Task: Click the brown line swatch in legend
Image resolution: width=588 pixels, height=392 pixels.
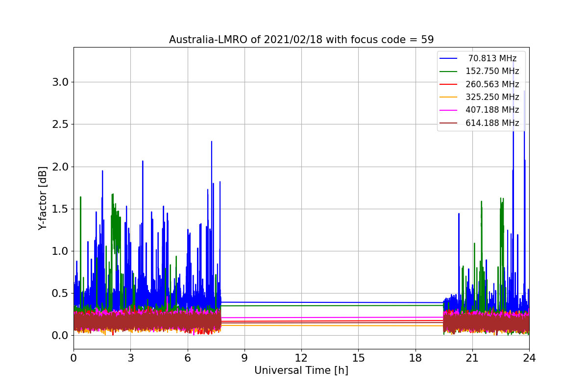Action: click(x=448, y=123)
